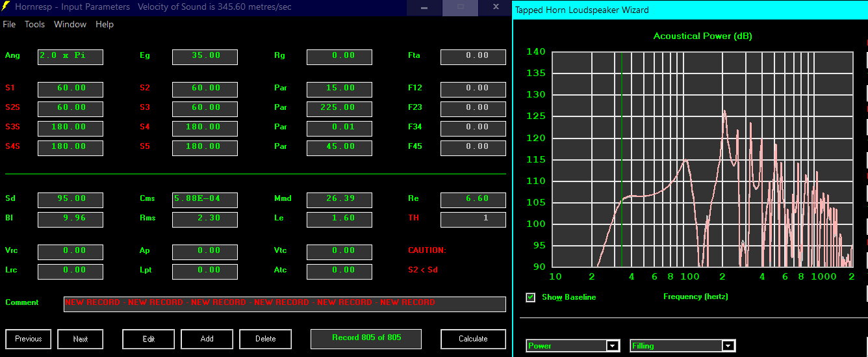Select the F23 input field
Screen dimensions: 868x357
pos(473,109)
